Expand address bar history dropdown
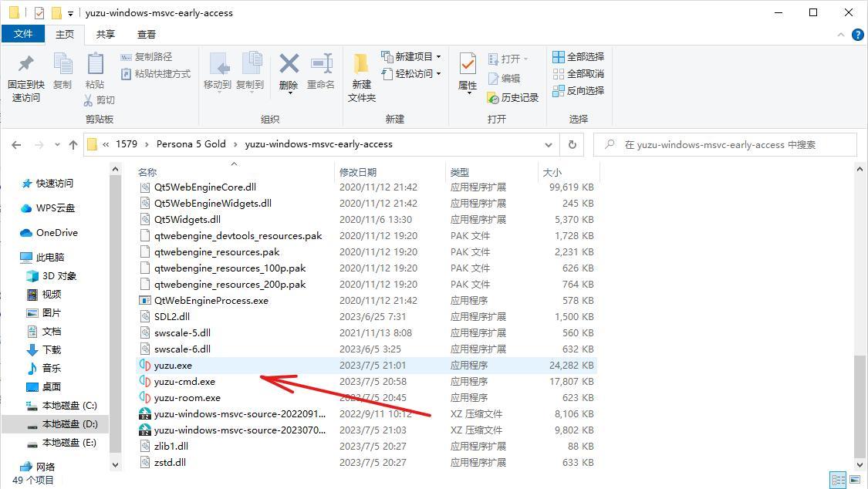 tap(548, 145)
